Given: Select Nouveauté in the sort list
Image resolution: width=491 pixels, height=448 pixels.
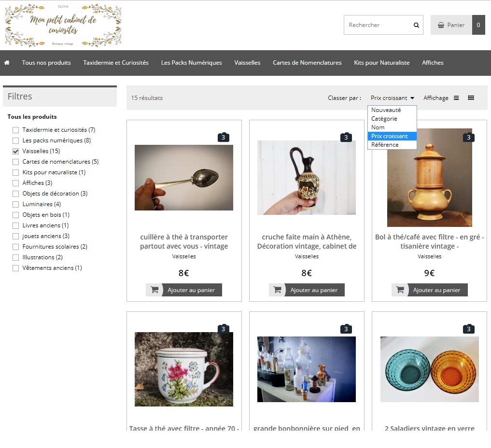Looking at the screenshot, I should tap(386, 110).
